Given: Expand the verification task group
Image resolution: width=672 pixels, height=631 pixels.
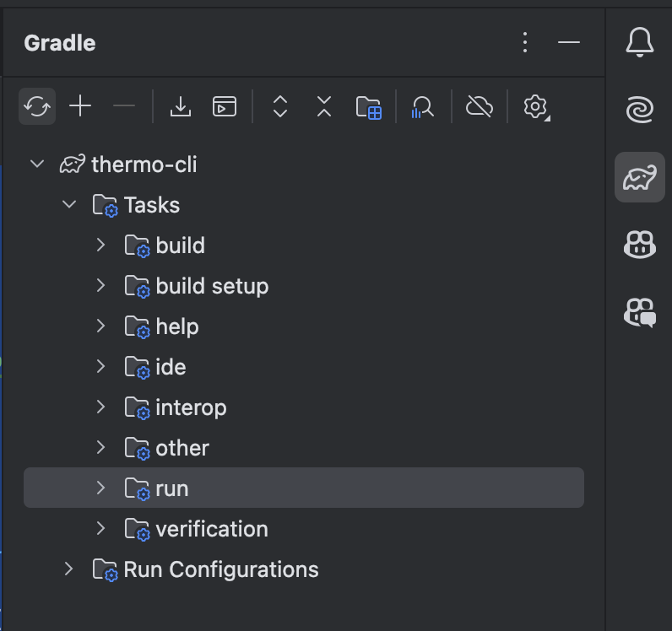Looking at the screenshot, I should point(100,529).
